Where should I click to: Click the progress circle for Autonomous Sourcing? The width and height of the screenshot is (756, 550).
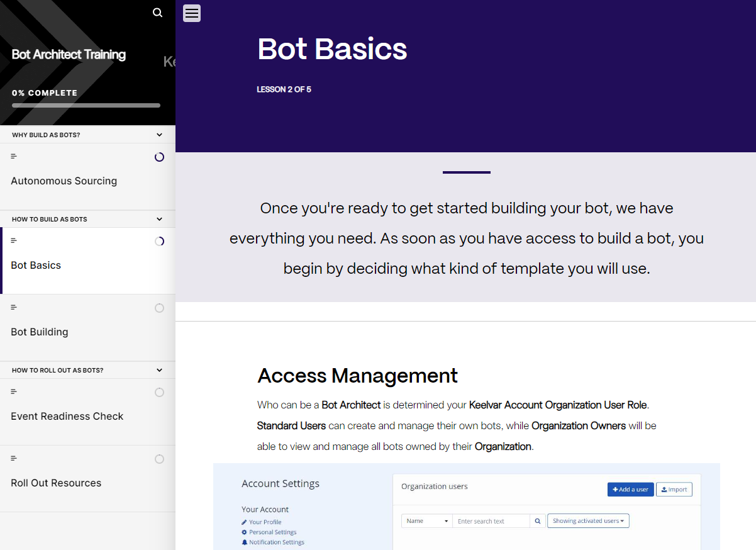pyautogui.click(x=159, y=157)
